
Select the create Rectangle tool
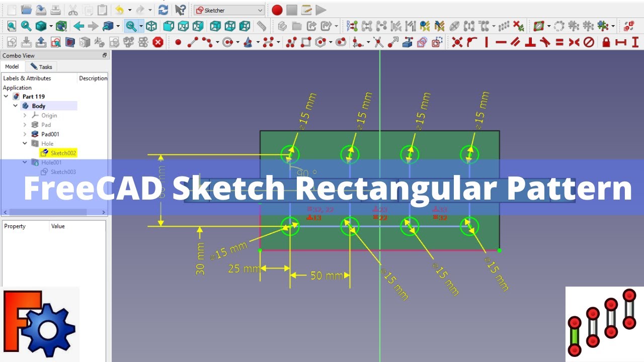pyautogui.click(x=305, y=42)
